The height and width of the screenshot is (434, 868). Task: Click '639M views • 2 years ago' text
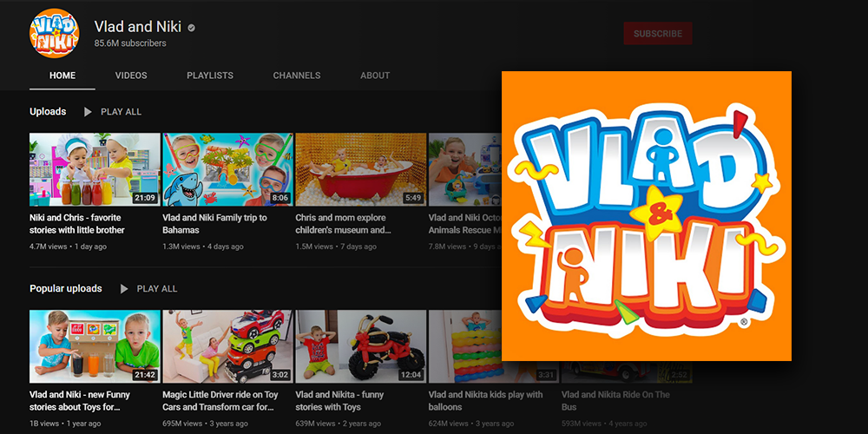point(339,424)
